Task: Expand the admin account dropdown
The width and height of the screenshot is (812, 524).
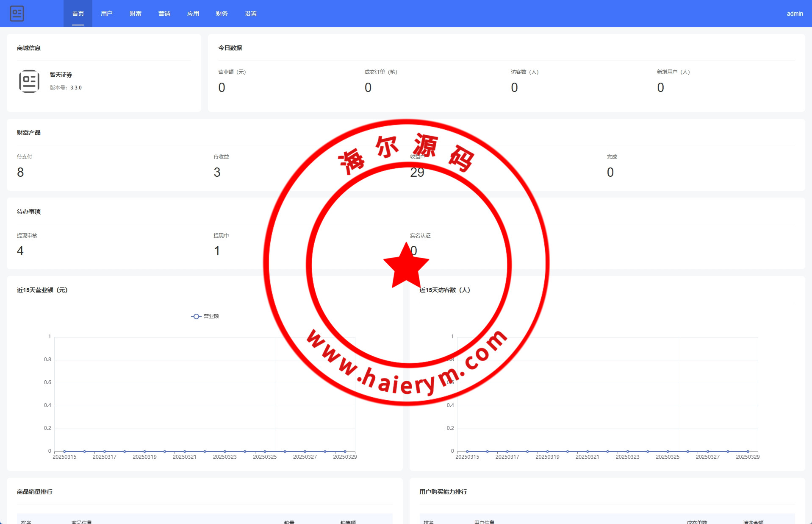Action: tap(795, 14)
